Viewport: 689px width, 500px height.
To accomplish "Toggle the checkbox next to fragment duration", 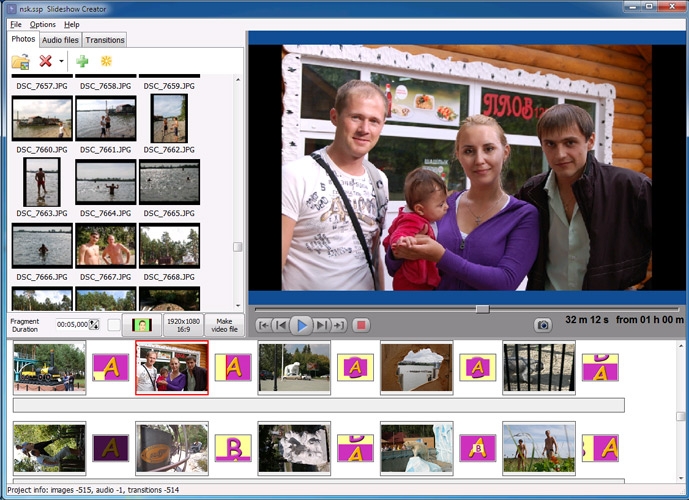I will point(114,325).
